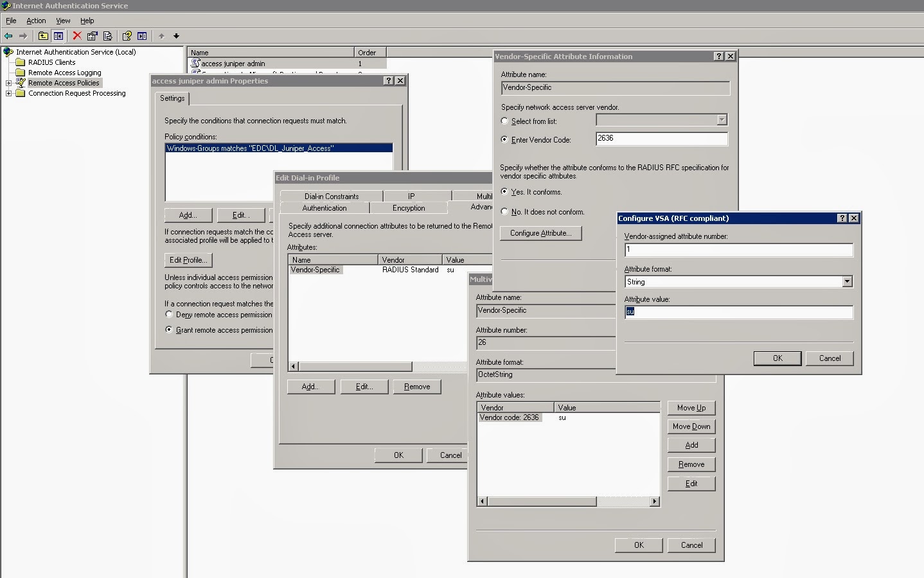Viewport: 924px width, 578px height.
Task: Toggle the Show/Hide Console Tree icon
Action: [58, 36]
